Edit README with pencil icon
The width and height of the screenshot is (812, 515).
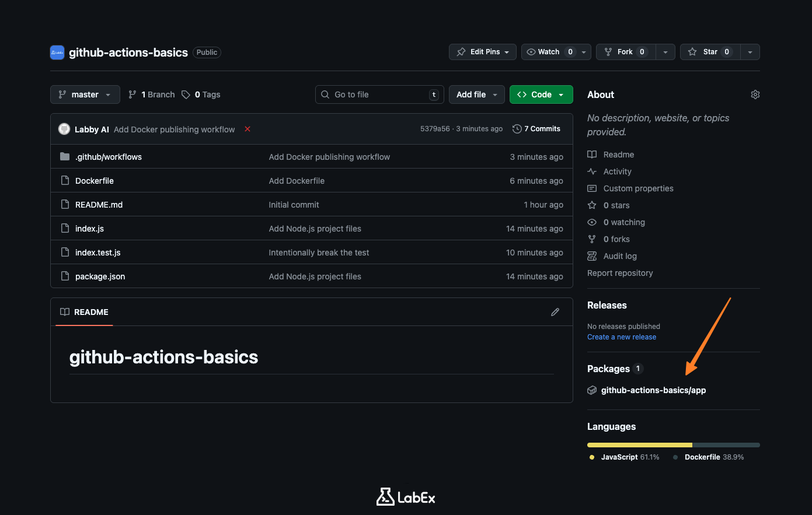555,312
